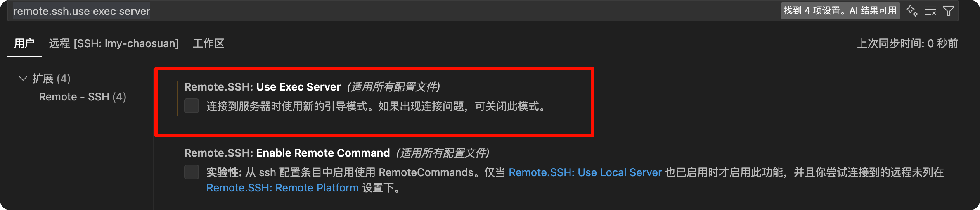Collapse the 扩展 (4) tree section
Image resolution: width=980 pixels, height=210 pixels.
click(23, 79)
